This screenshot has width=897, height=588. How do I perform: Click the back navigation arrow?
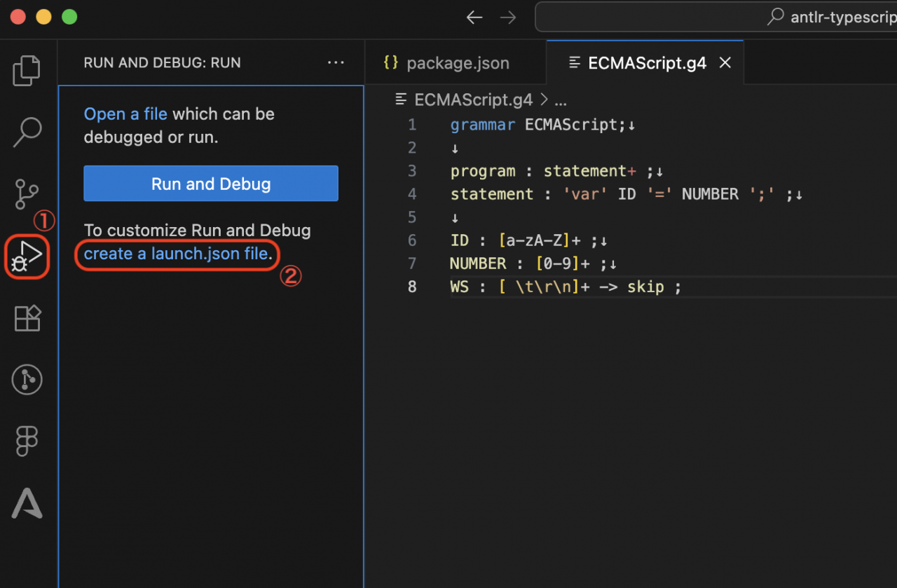(474, 17)
